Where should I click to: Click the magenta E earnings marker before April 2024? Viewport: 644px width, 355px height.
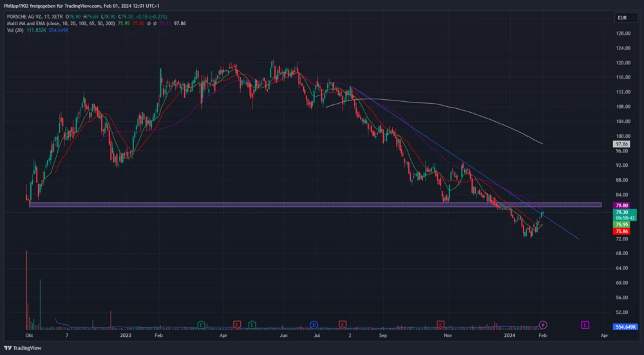tap(585, 324)
